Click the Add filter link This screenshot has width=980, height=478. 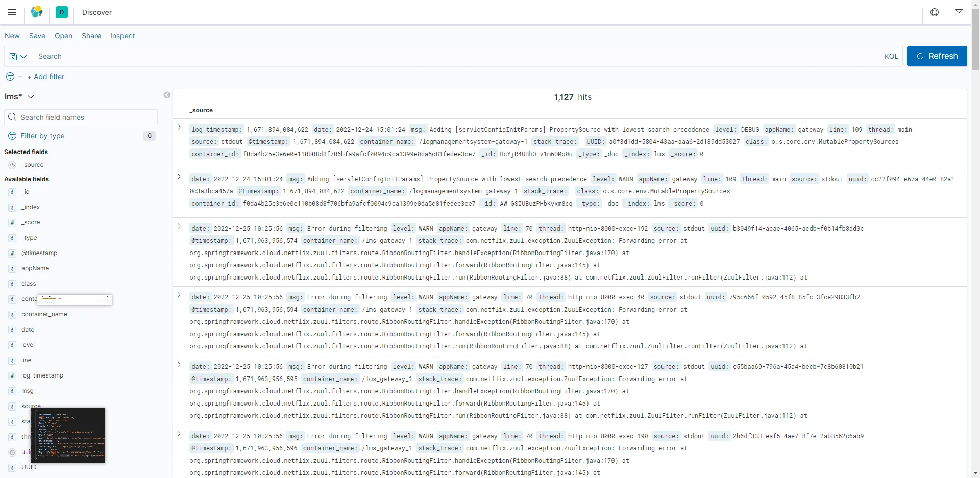46,77
